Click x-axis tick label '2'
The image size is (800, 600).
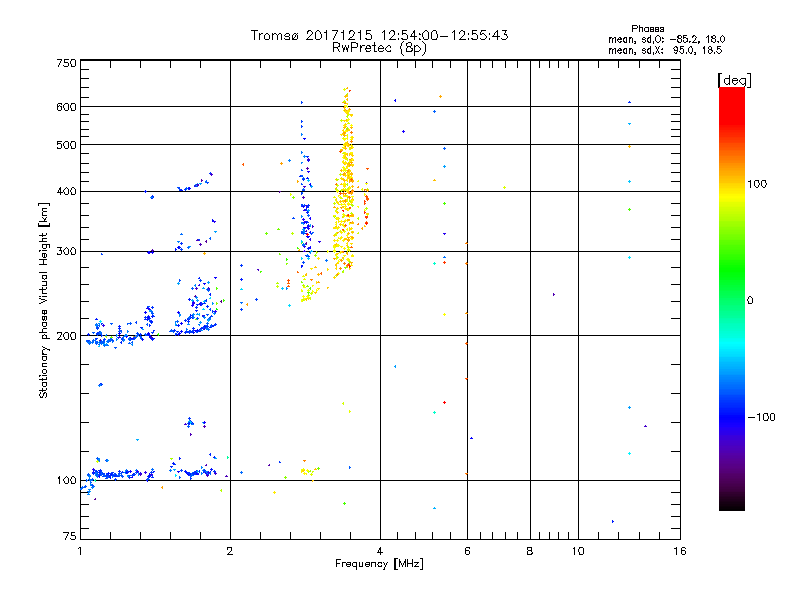(x=230, y=551)
